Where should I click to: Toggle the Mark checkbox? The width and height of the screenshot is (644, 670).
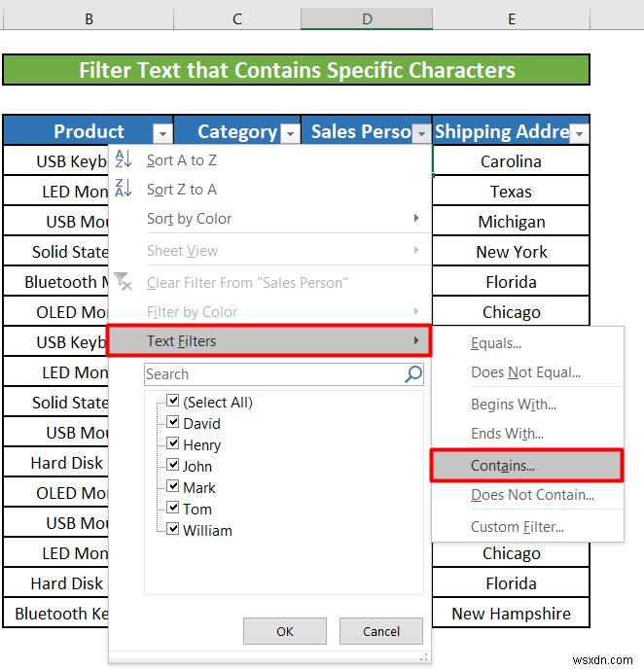click(172, 486)
